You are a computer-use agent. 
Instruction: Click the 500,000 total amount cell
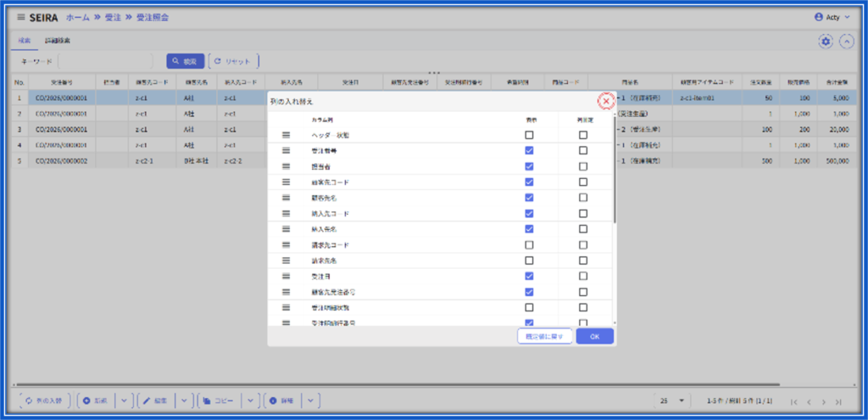coord(837,160)
